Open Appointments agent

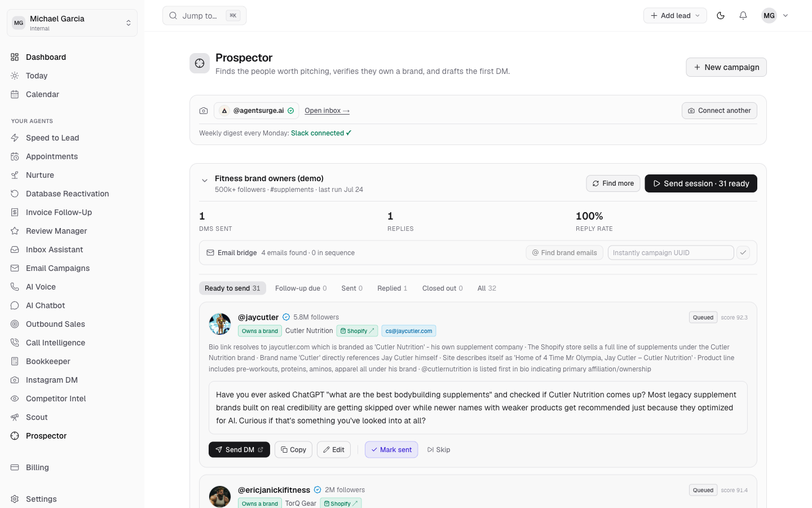(x=72, y=156)
